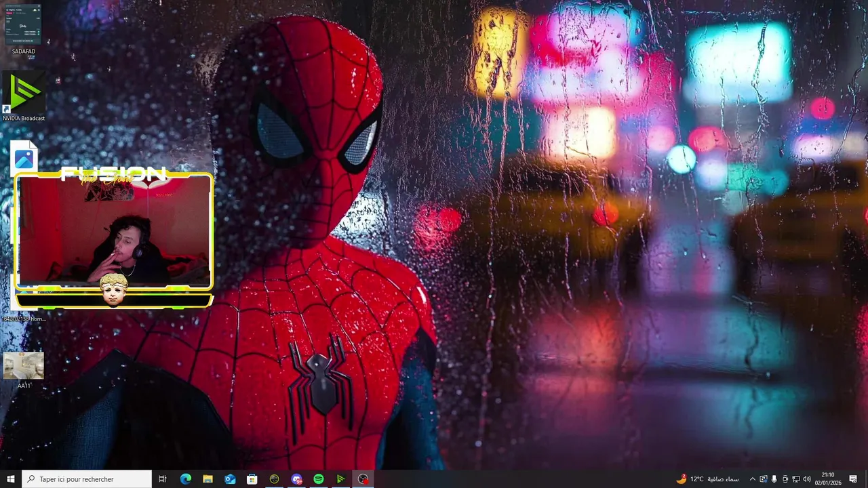This screenshot has height=488, width=868.
Task: Open the dark round icon after Microsoft Store
Action: pos(274,479)
